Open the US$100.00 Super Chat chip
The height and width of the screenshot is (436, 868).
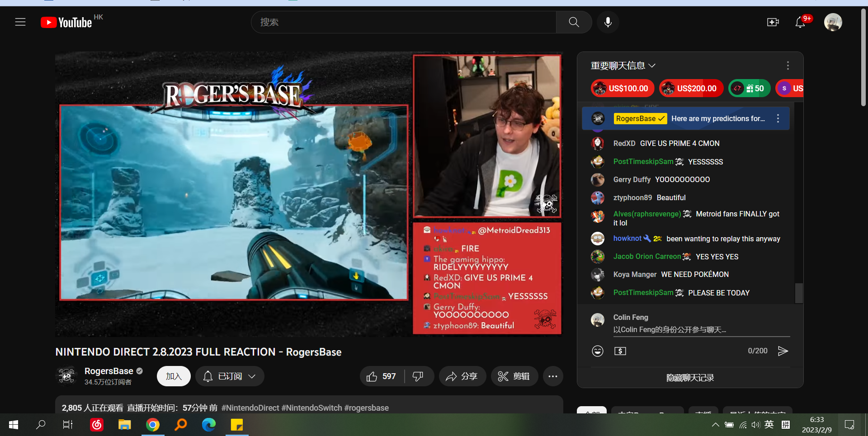click(x=623, y=89)
